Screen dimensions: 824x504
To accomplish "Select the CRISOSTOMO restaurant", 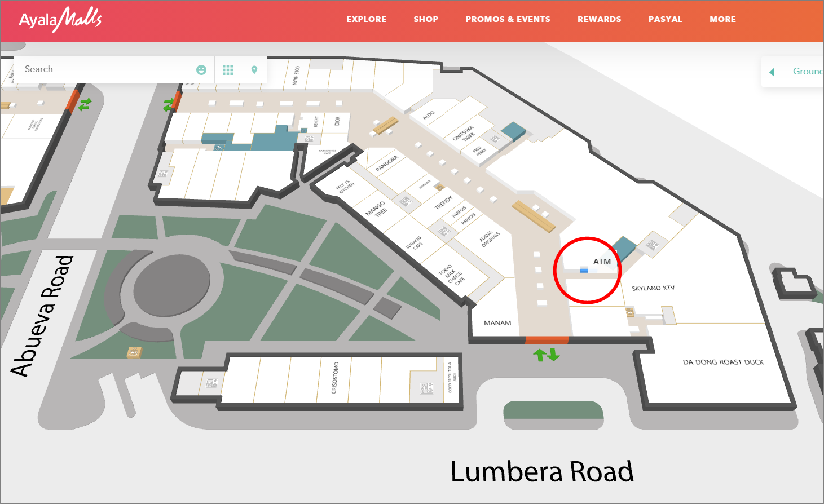I will tap(334, 378).
